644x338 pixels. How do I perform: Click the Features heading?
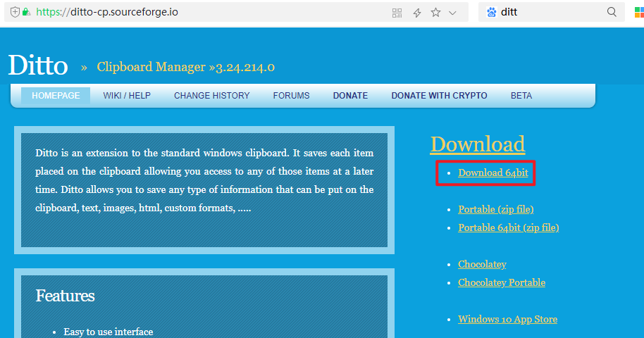(65, 296)
